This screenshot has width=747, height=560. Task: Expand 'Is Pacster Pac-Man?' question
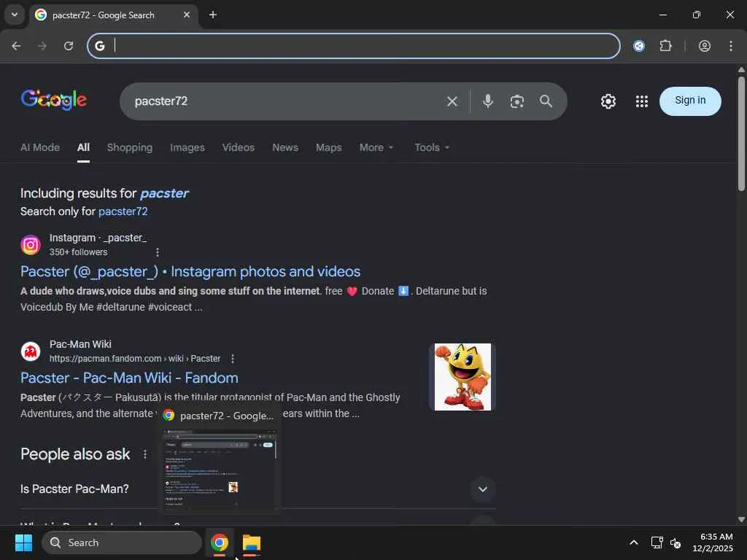[x=258, y=489]
